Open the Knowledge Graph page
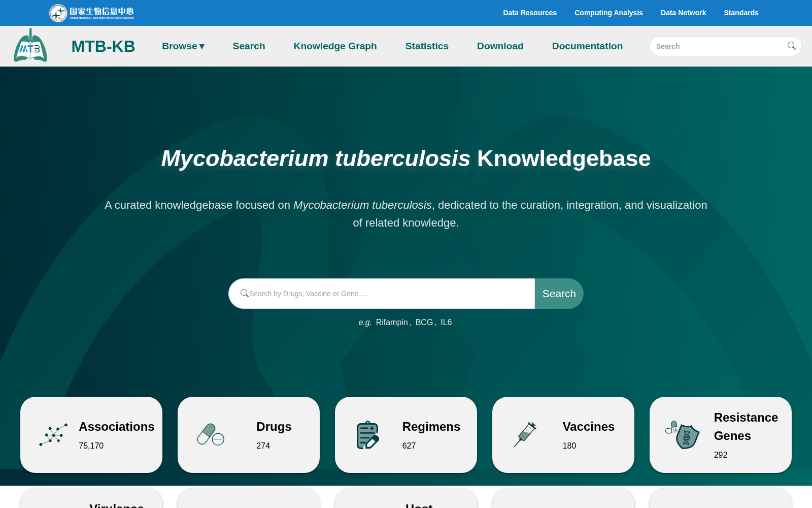Viewport: 812px width, 508px height. [x=335, y=46]
